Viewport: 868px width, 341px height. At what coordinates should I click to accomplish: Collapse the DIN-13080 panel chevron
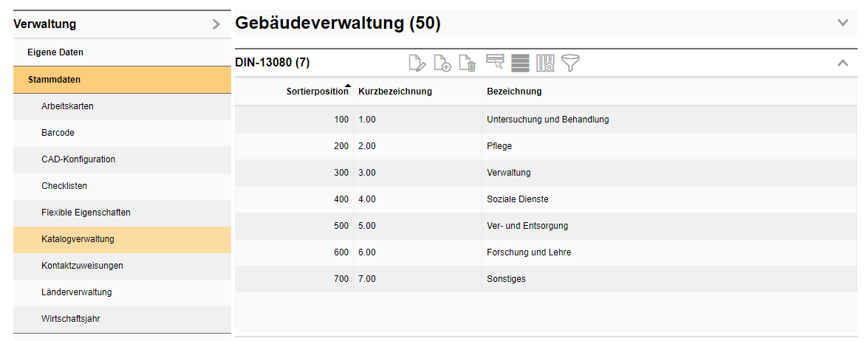(843, 63)
